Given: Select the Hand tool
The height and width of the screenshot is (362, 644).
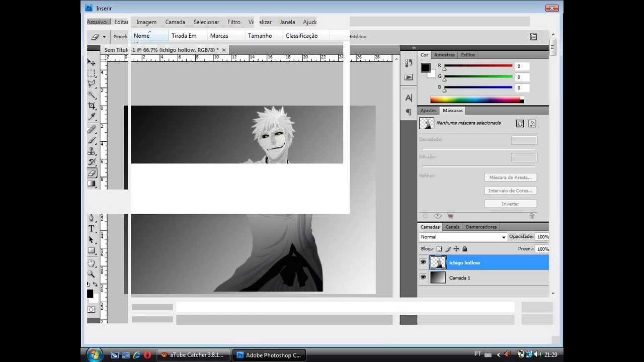Looking at the screenshot, I should [x=92, y=263].
